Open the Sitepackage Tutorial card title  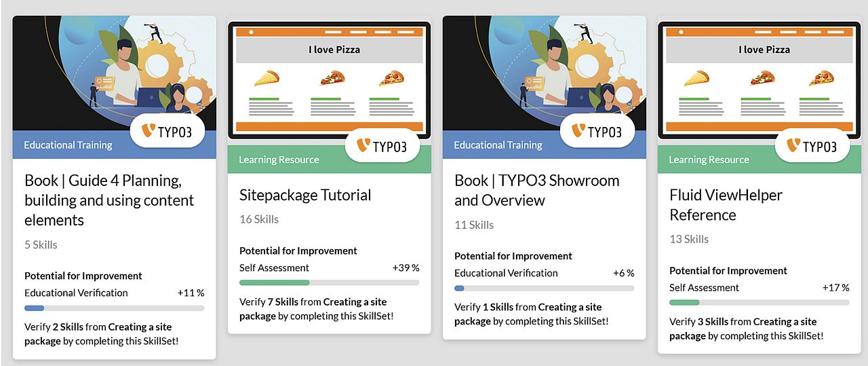coord(305,195)
